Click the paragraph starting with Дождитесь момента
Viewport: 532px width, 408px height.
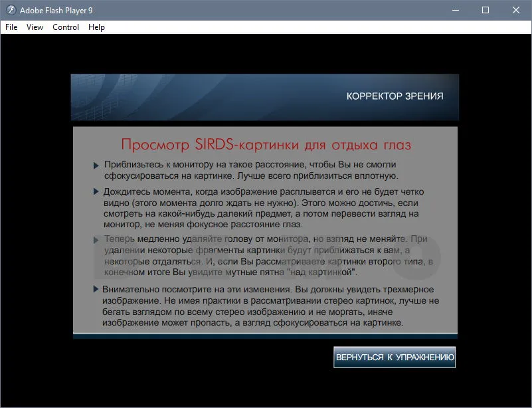tap(264, 208)
